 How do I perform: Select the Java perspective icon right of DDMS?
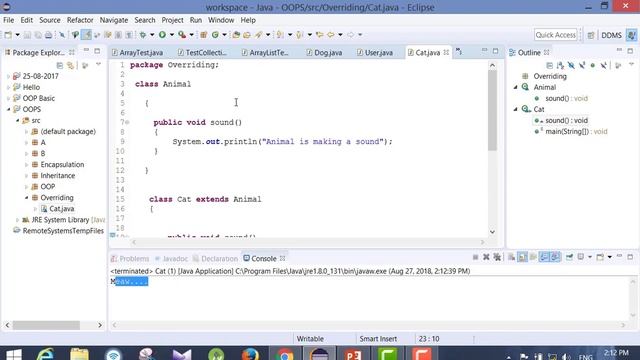pos(631,35)
